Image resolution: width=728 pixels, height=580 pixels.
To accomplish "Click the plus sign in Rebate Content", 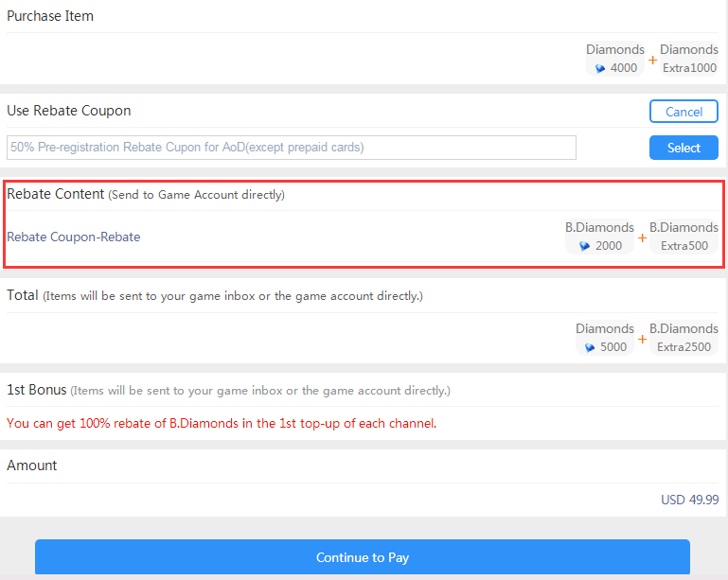I will [642, 237].
